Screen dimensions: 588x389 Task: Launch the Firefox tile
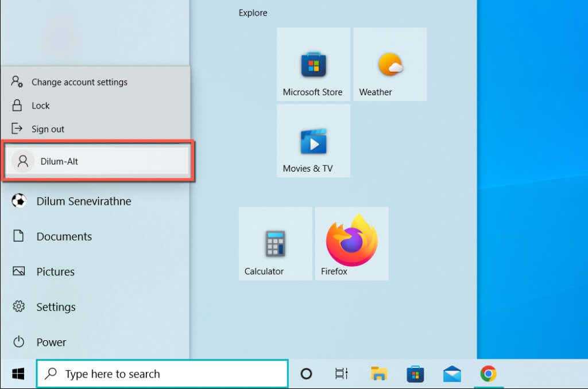pyautogui.click(x=352, y=244)
